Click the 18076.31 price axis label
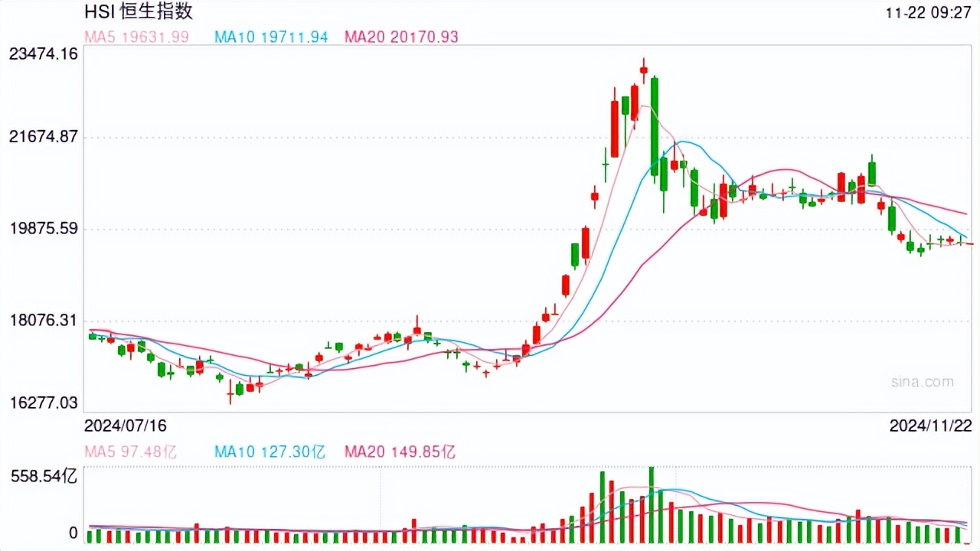 point(43,320)
